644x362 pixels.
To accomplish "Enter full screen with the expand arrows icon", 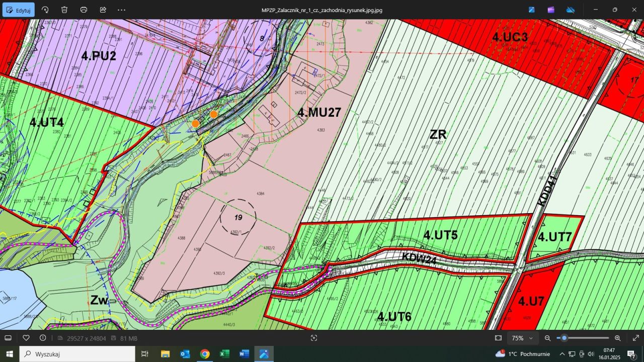I will pos(635,338).
